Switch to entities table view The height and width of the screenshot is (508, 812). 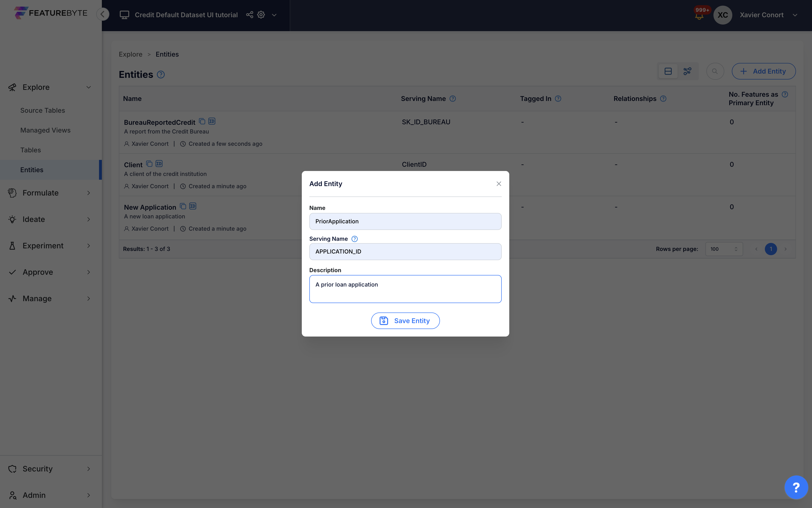668,71
